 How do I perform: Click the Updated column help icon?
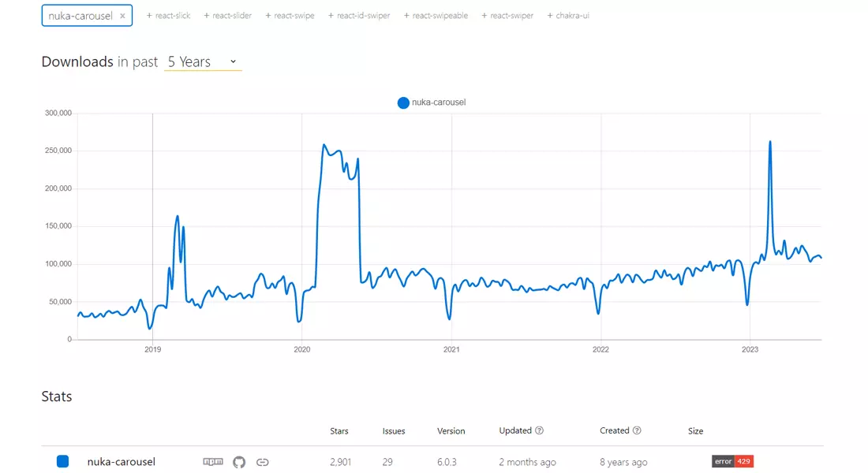(x=539, y=430)
